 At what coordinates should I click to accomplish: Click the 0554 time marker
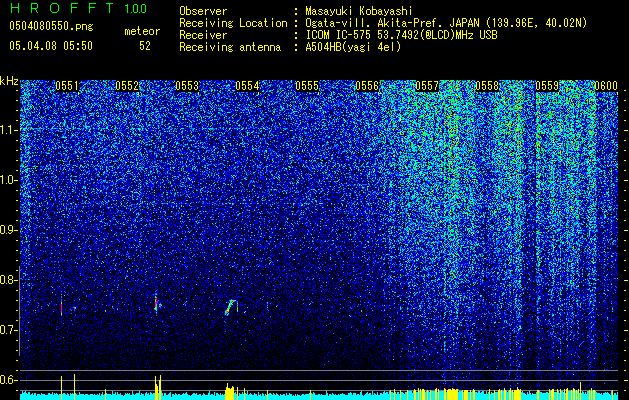pyautogui.click(x=247, y=86)
